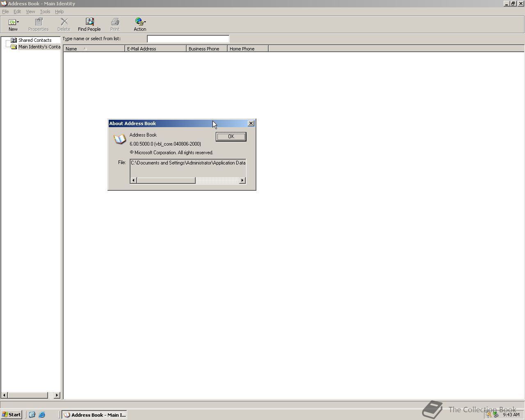Click folder pane horizontal scrollbar thumb
This screenshot has width=525, height=420.
tap(28, 395)
